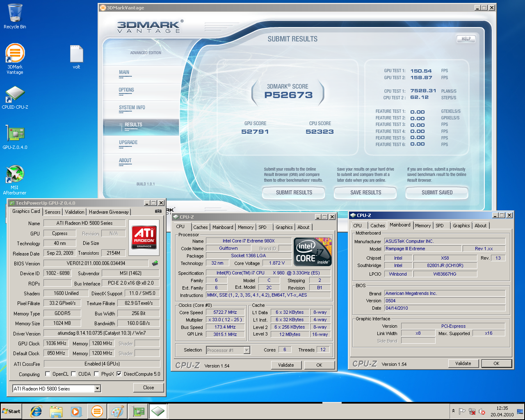Click the GPU Clock 1036 MHz field
This screenshot has height=420, width=525.
(x=56, y=343)
